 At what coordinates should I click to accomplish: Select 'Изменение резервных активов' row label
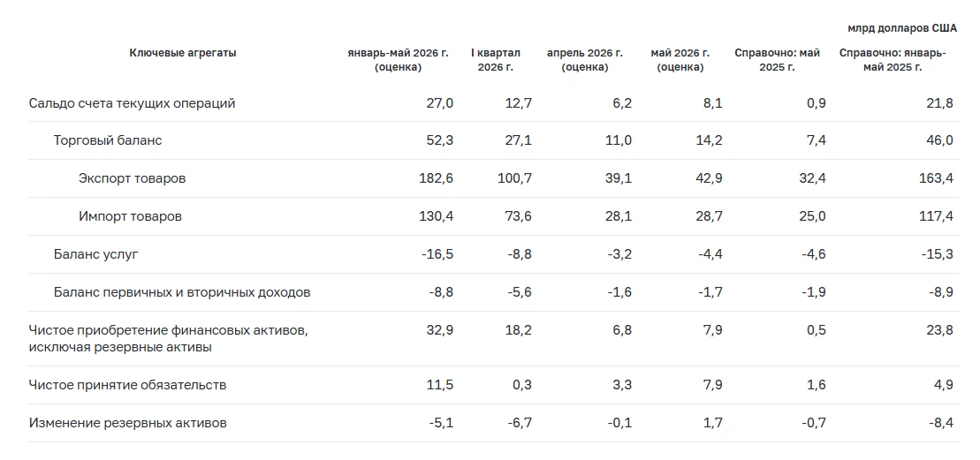(127, 423)
